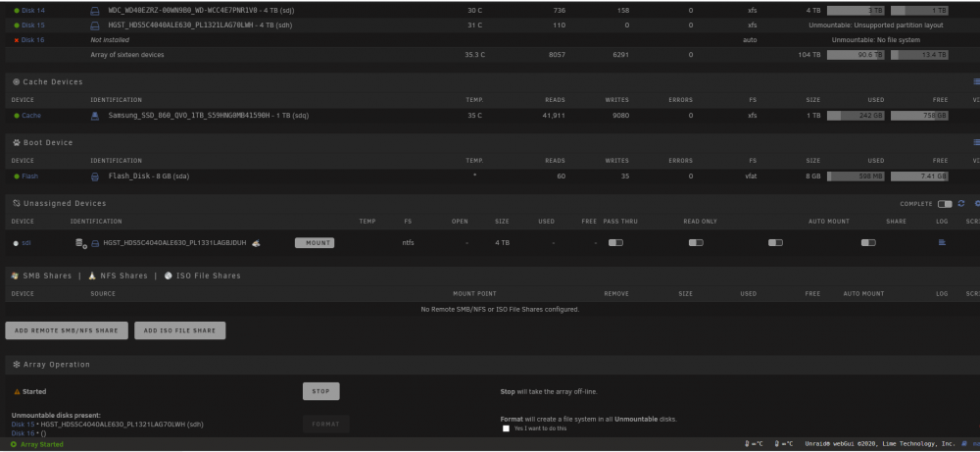Click Flash free space bar showing 7.41 GB
The image size is (980, 452).
pyautogui.click(x=919, y=176)
